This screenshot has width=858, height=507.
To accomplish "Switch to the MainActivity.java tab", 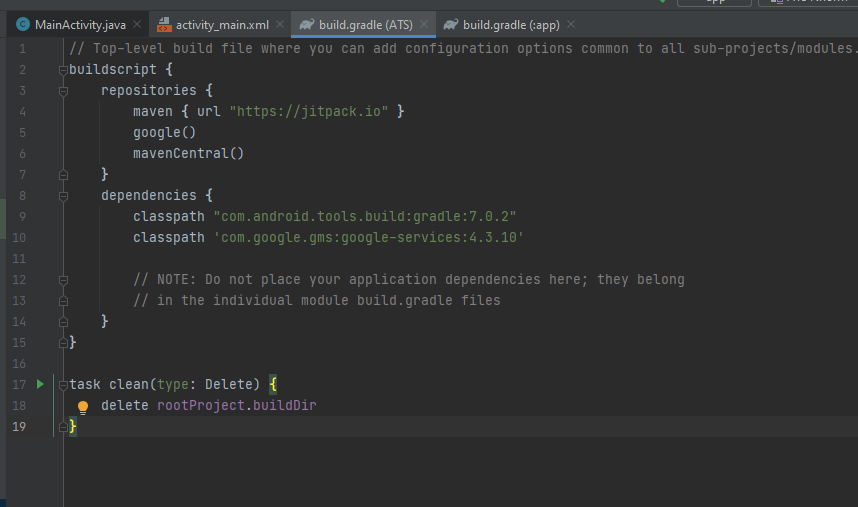I will pos(80,25).
